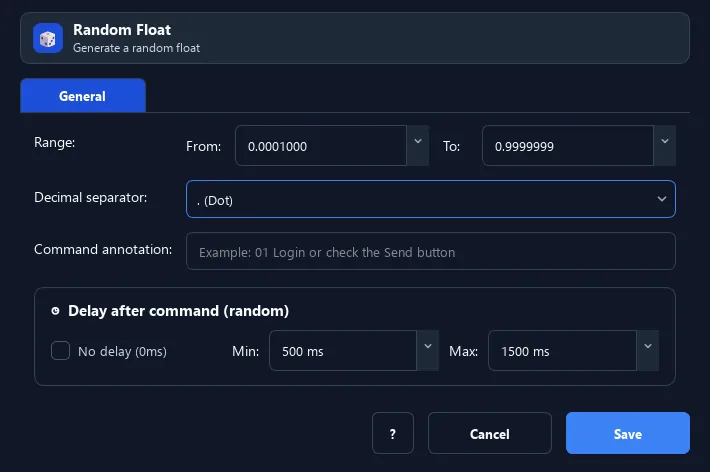Open the Decimal separator dropdown
Viewport: 710px width, 472px height.
click(431, 199)
